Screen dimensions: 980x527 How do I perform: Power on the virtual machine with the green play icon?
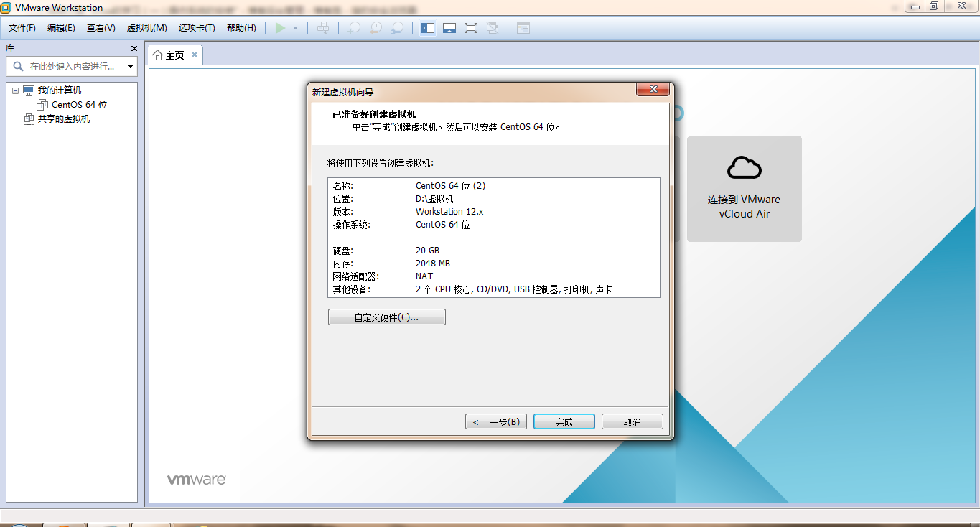(x=280, y=28)
